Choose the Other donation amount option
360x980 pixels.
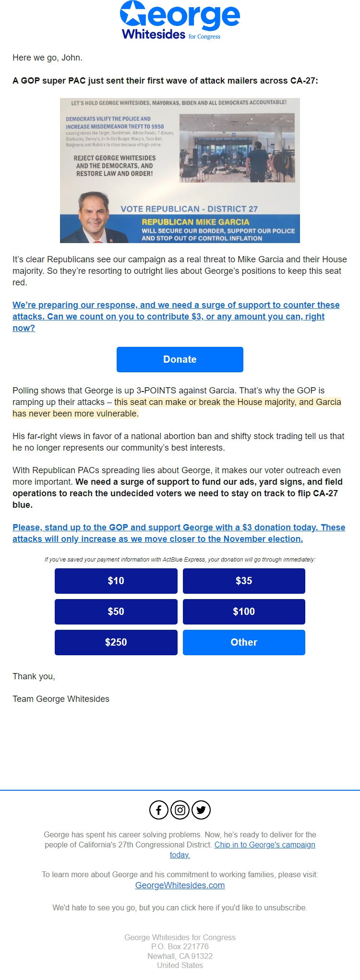(x=244, y=642)
